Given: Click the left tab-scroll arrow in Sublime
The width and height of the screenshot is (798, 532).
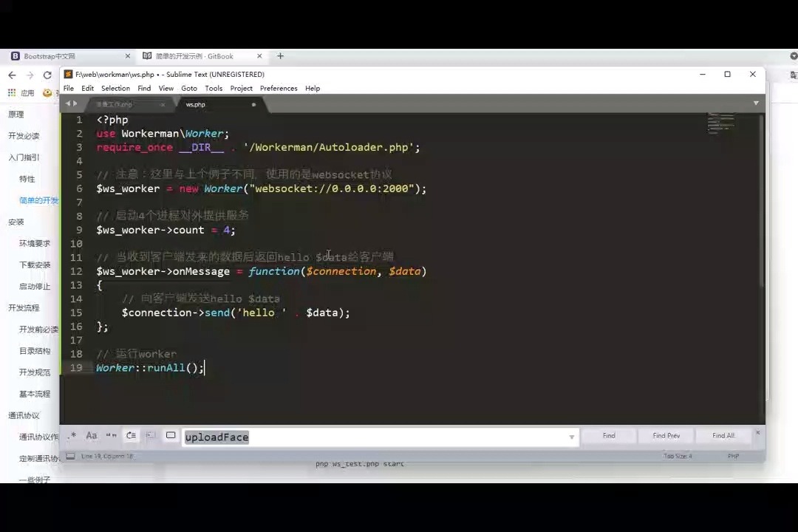Looking at the screenshot, I should 68,103.
